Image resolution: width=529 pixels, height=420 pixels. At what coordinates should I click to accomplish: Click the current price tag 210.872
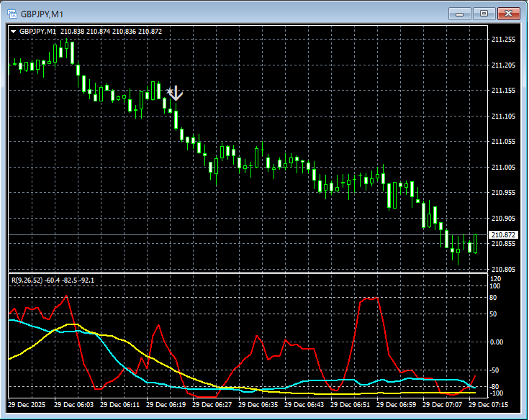click(x=502, y=235)
